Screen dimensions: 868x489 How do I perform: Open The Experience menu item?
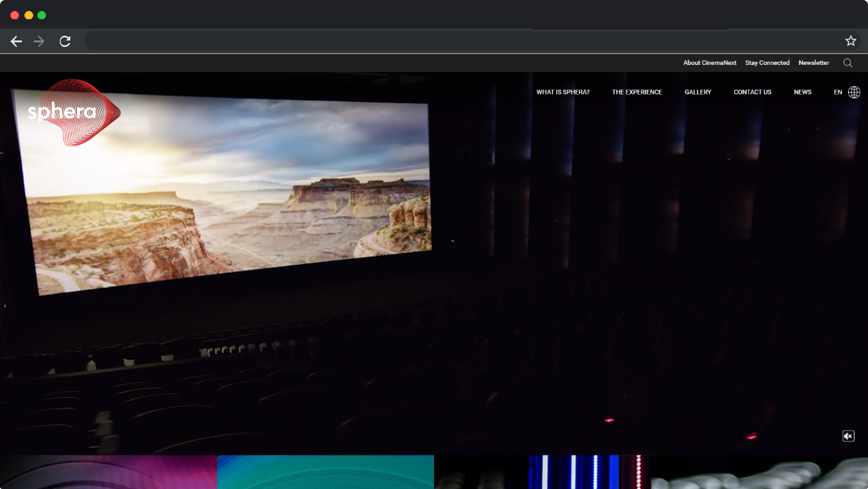[637, 92]
